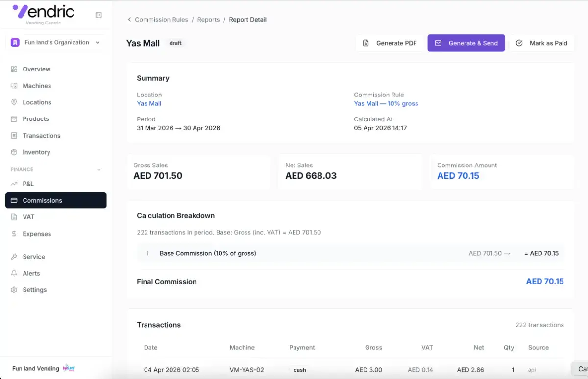
Task: Open the VAT menu item
Action: point(56,217)
